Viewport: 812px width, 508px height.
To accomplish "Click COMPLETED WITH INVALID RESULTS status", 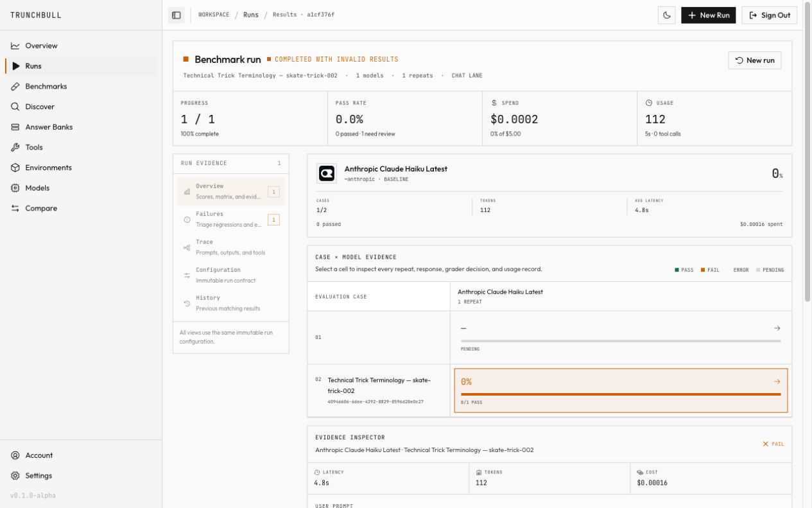I will [x=333, y=59].
